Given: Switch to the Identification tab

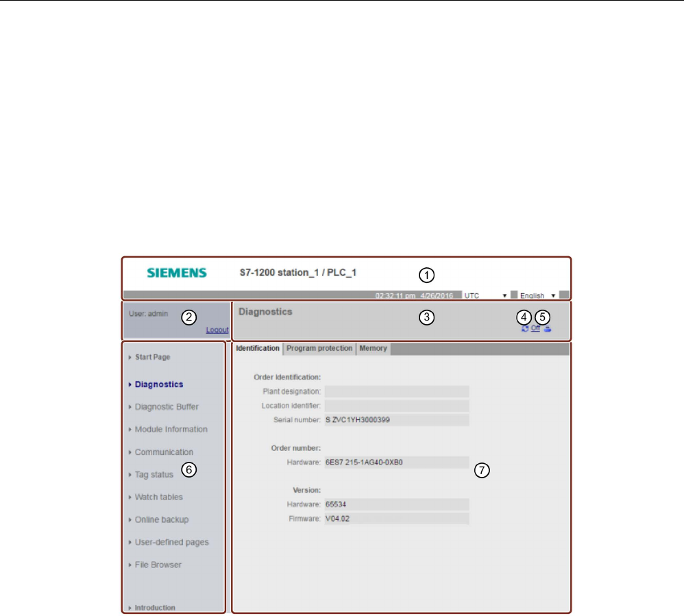Looking at the screenshot, I should (258, 349).
